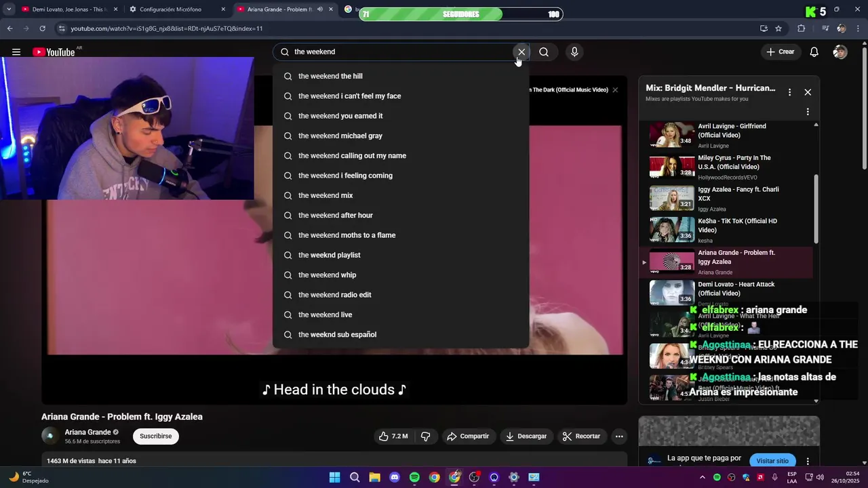This screenshot has height=488, width=868.
Task: Switch to Configuración: Micrófono tab
Action: [x=176, y=9]
